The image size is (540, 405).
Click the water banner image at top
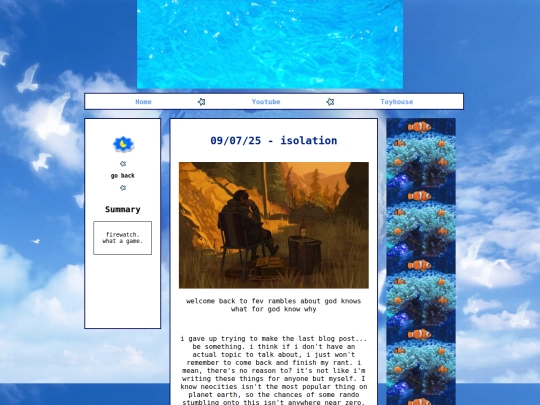click(270, 44)
